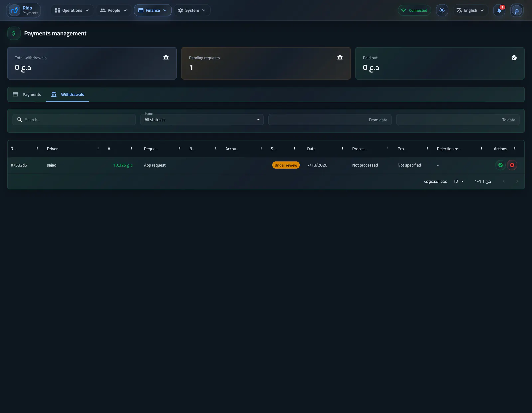Open column menu for R... column
This screenshot has height=413, width=532.
(x=37, y=149)
